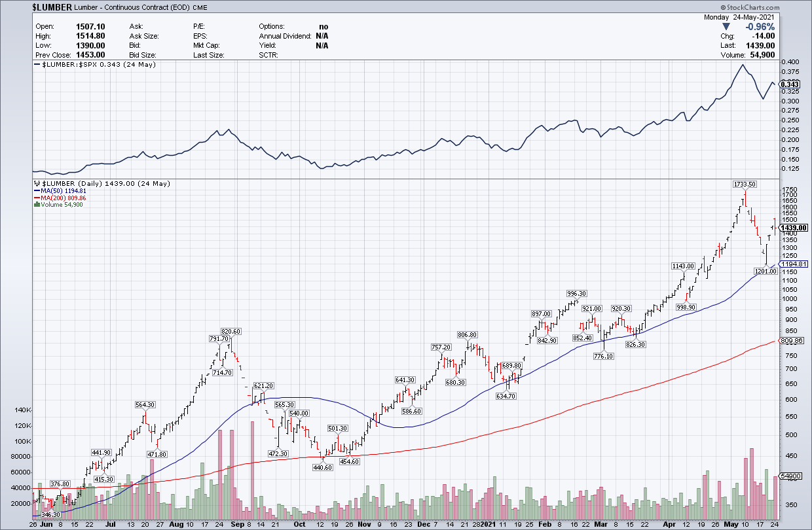
Task: Click the 0.343 ratio tag on right axis
Action: [x=789, y=84]
